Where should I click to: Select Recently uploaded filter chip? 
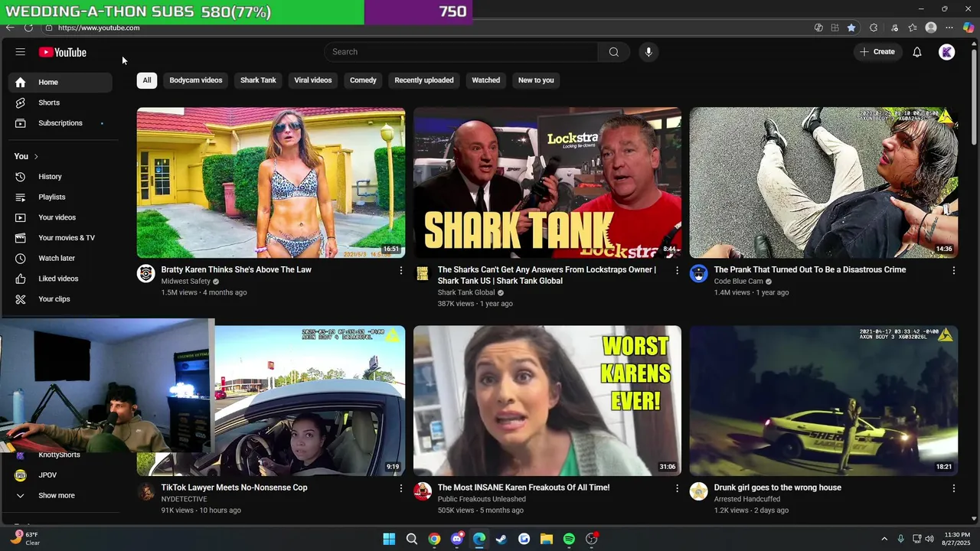tap(424, 80)
